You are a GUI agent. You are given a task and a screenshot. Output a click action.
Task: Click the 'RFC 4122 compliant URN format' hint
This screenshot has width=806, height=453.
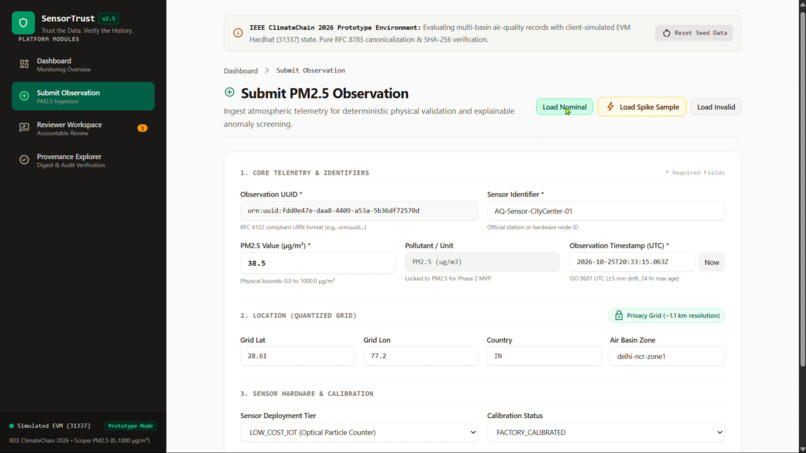303,227
